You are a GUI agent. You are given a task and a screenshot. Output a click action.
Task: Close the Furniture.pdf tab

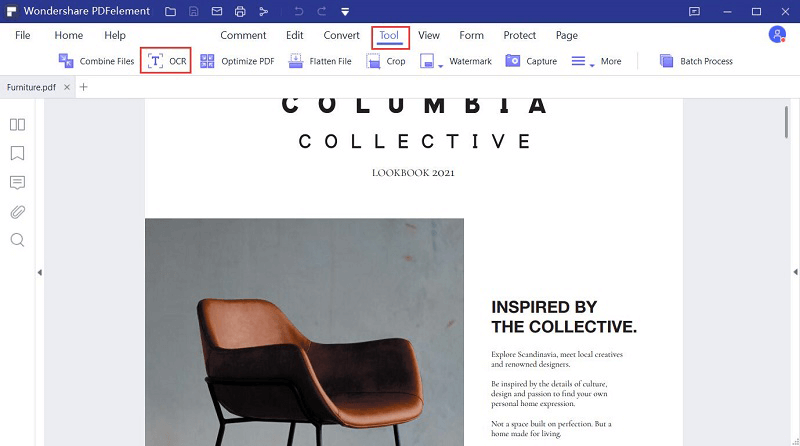[x=67, y=87]
